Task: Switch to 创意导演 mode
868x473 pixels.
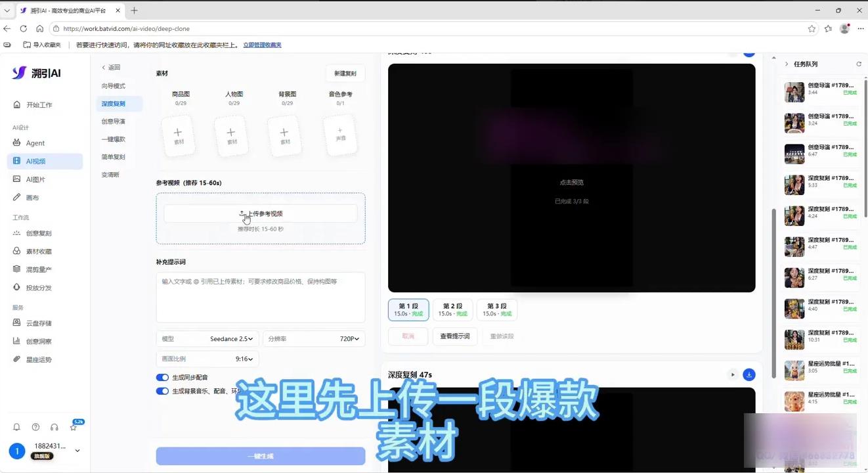Action: (114, 122)
